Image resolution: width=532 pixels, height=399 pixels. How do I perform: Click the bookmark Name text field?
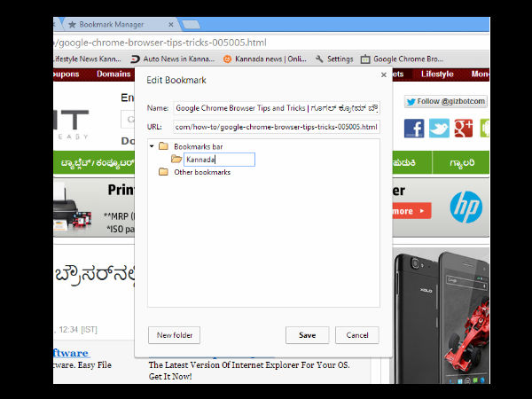(x=276, y=107)
